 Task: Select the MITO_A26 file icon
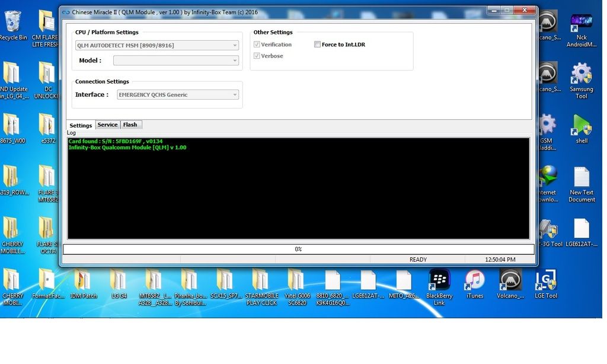(x=404, y=283)
